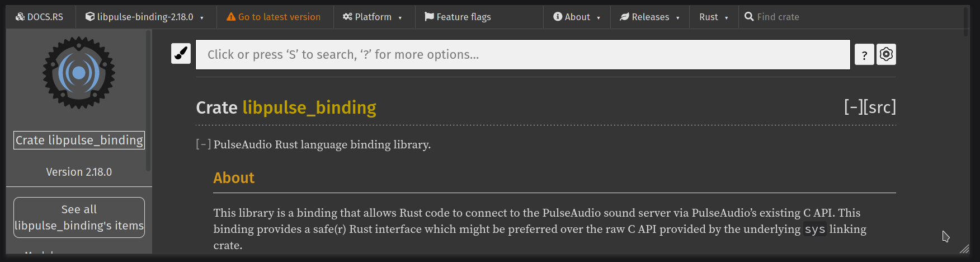The height and width of the screenshot is (262, 980).
Task: View source via the [src] link
Action: (880, 107)
